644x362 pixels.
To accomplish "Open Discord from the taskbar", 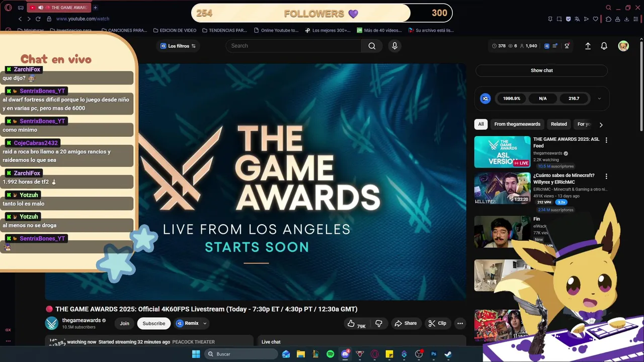I will pyautogui.click(x=345, y=354).
